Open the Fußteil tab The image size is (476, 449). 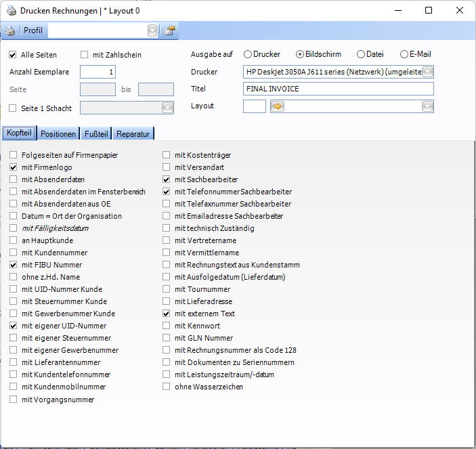[96, 133]
